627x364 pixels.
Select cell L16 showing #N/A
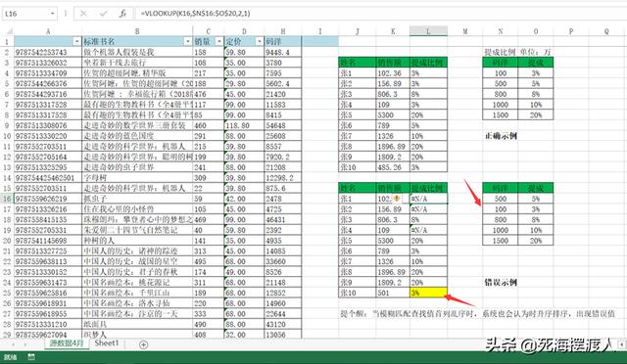click(x=428, y=199)
